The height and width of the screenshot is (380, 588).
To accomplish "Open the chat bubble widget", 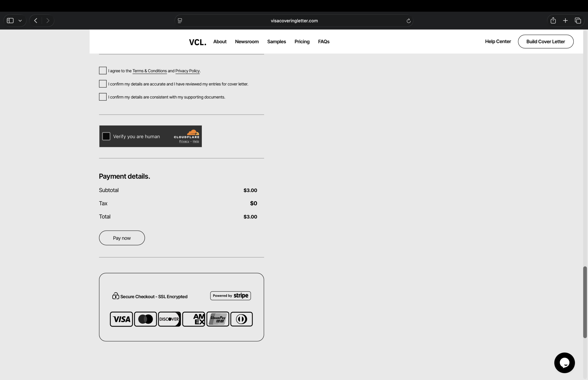I will pos(564,363).
